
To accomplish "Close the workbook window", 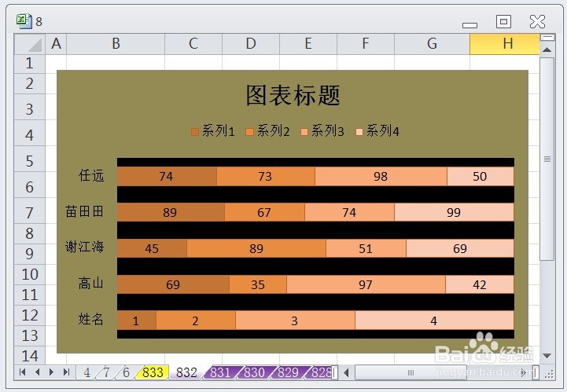I will point(537,22).
